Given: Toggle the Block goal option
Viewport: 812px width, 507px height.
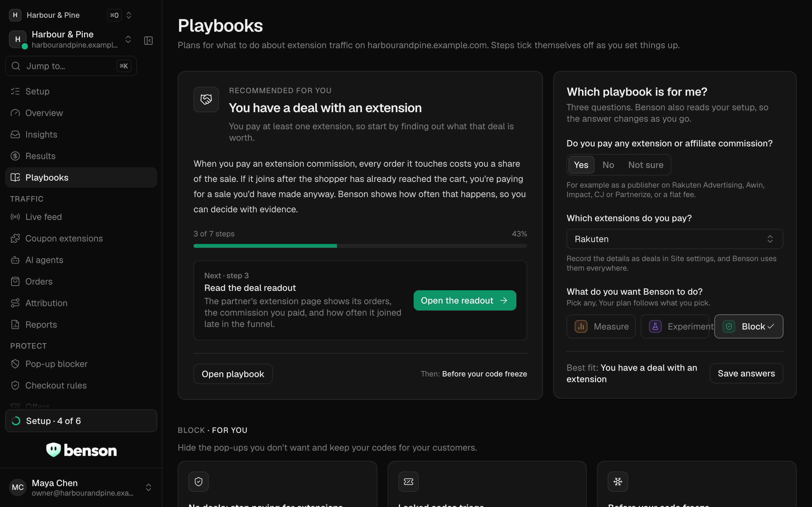Looking at the screenshot, I should coord(749,326).
